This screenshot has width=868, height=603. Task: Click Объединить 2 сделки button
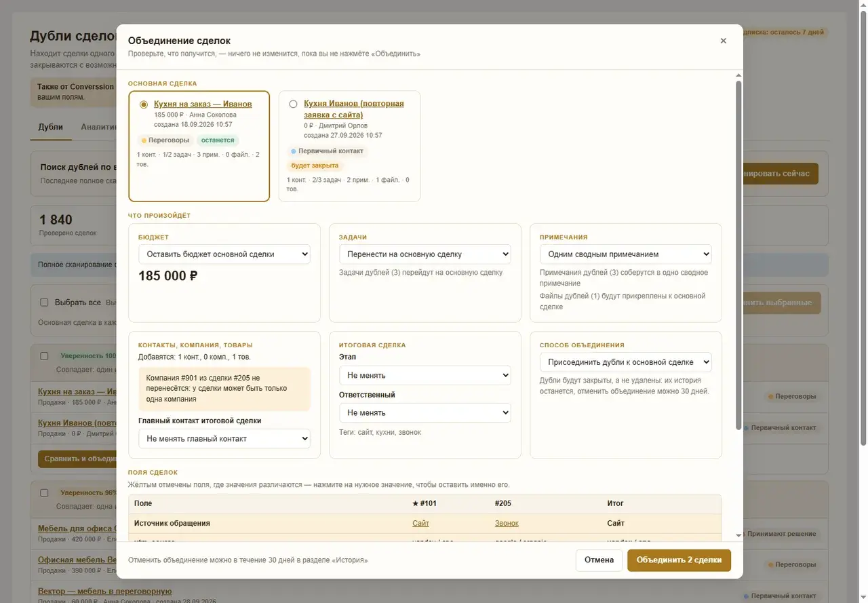point(679,560)
